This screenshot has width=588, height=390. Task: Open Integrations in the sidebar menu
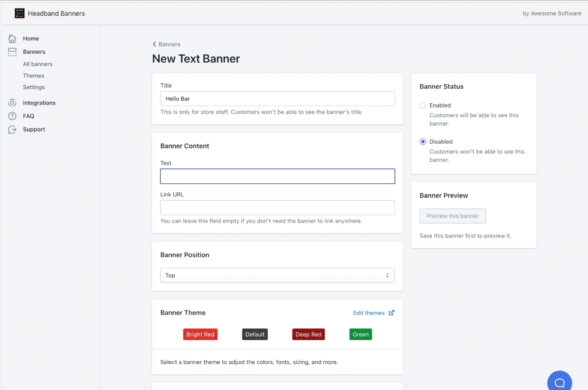[39, 103]
